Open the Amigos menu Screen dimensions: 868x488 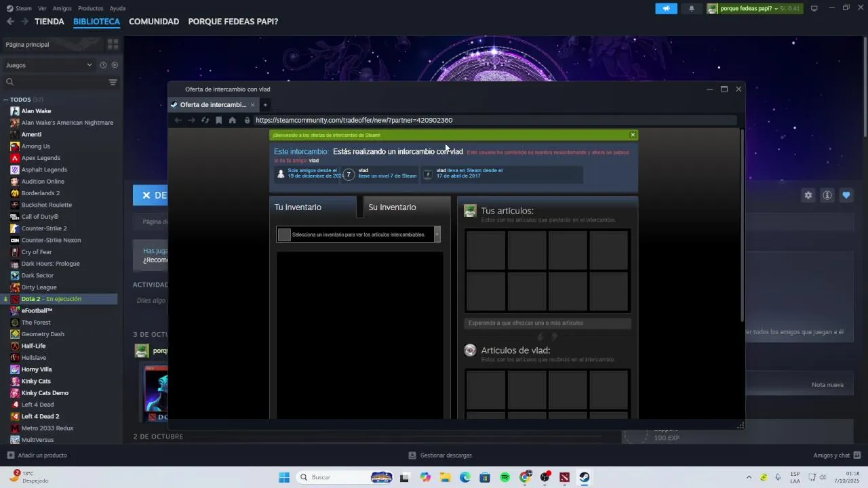(62, 8)
